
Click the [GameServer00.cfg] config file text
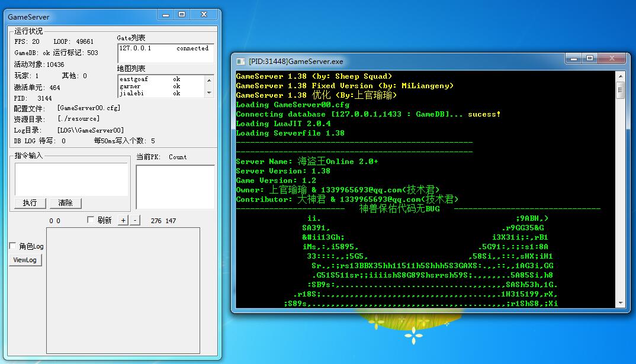click(x=89, y=108)
